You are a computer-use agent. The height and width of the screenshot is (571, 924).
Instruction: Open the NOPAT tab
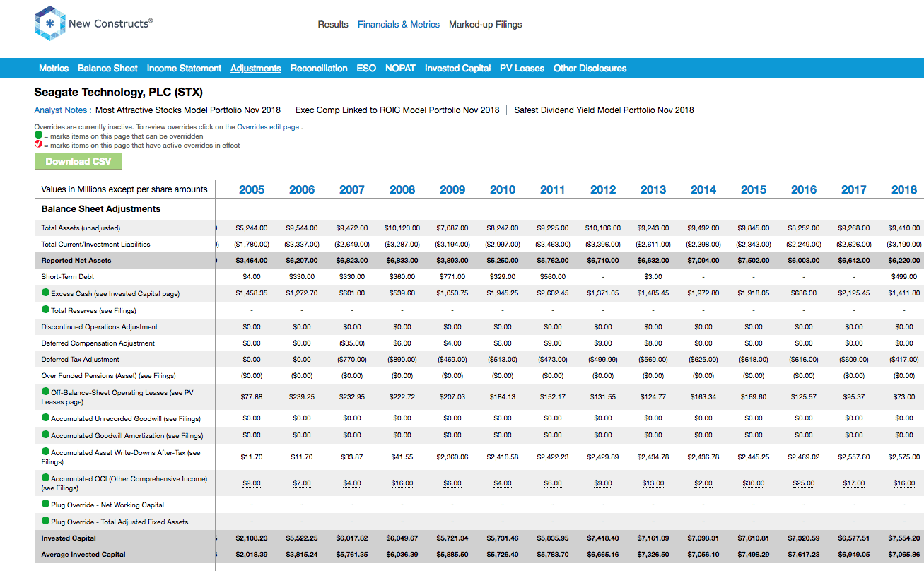point(400,69)
